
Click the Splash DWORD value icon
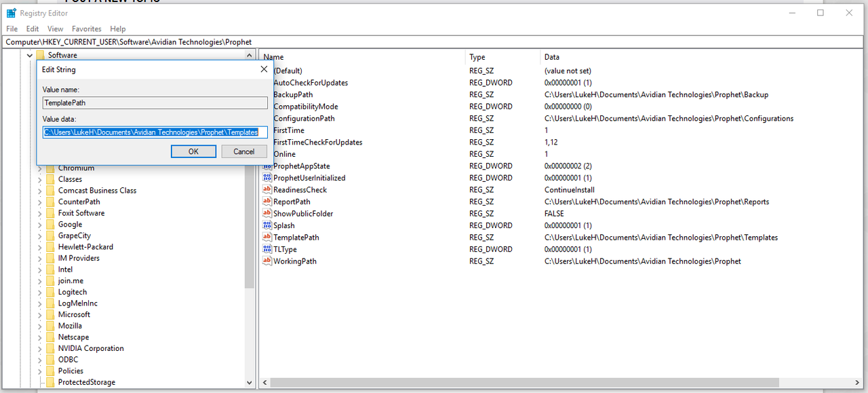267,225
